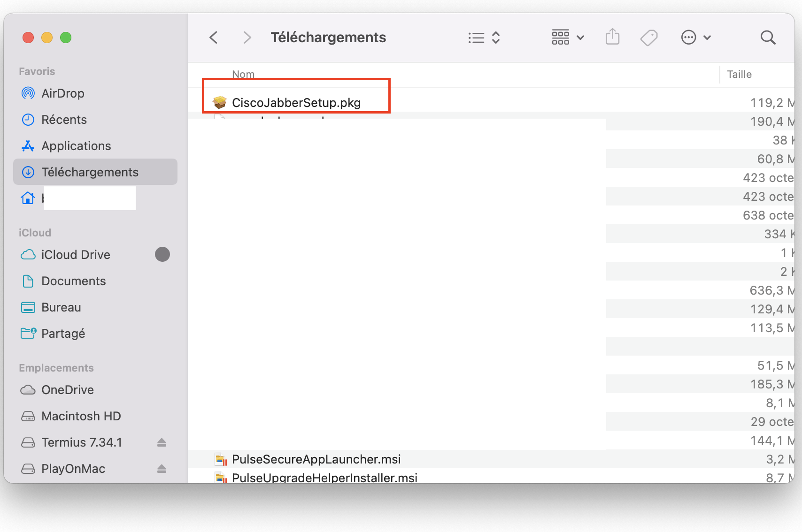Select Récents in the sidebar
The height and width of the screenshot is (532, 802).
point(64,120)
